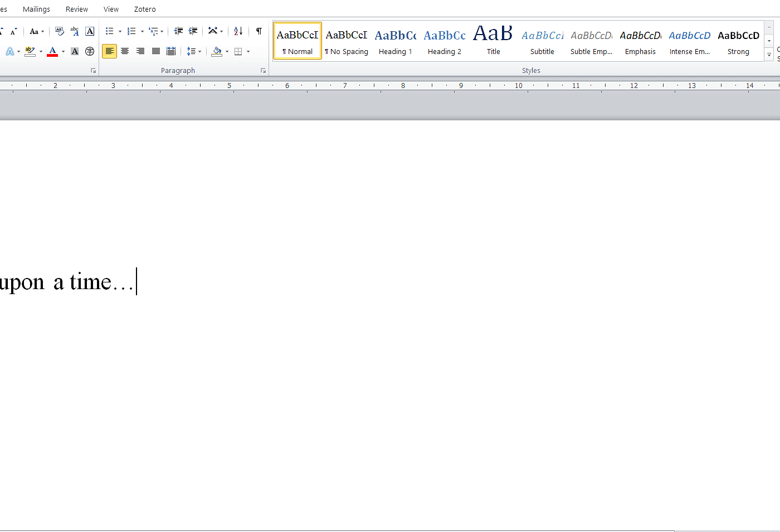Toggle Show/Hide paragraph marks
The height and width of the screenshot is (532, 780).
pyautogui.click(x=259, y=31)
